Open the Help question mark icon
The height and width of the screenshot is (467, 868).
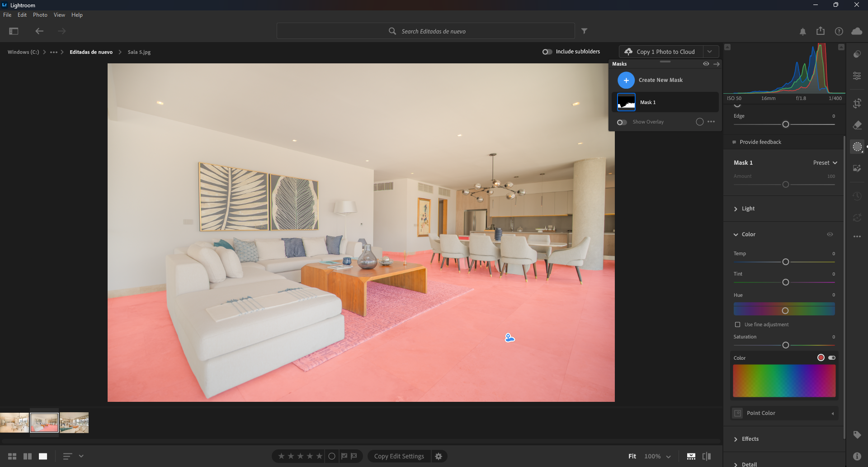839,31
